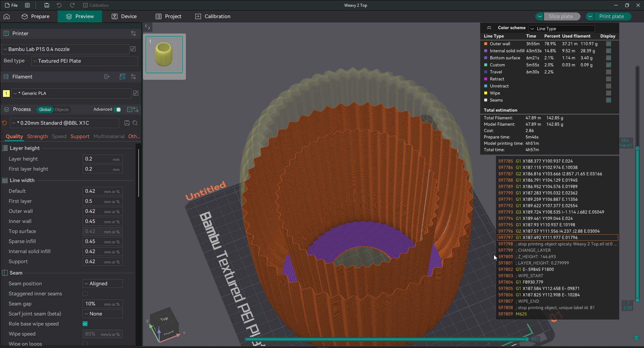Disable Role base wipe speed checkbox
644x348 pixels.
(85, 324)
